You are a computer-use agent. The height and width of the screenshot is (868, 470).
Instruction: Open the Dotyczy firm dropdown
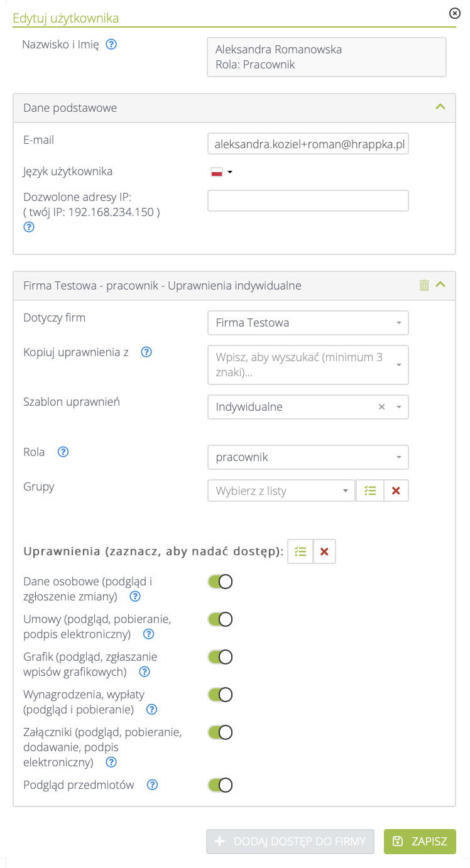pyautogui.click(x=308, y=323)
